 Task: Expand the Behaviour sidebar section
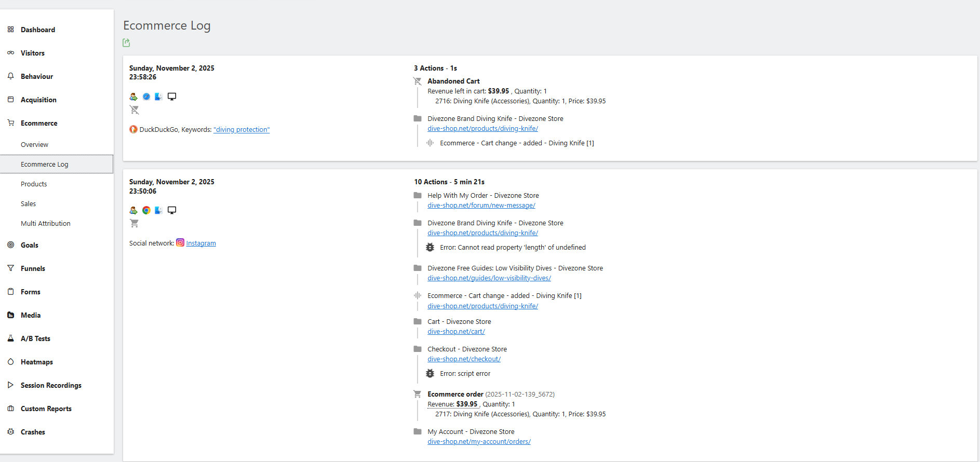(x=37, y=76)
